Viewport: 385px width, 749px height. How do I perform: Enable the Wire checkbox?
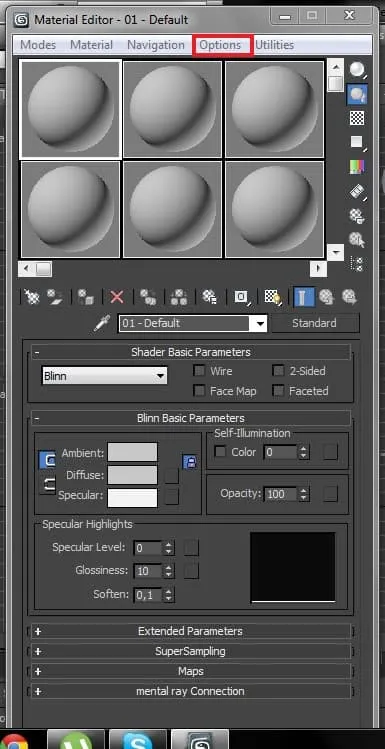(199, 371)
